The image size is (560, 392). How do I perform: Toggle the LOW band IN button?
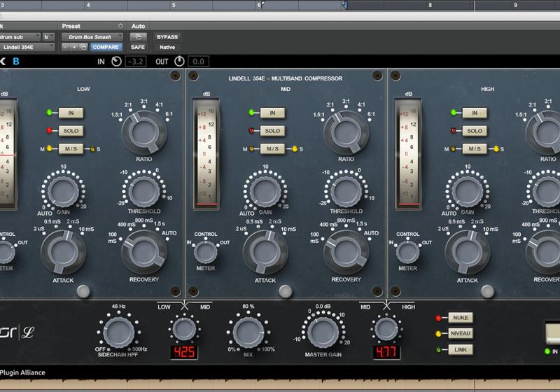pyautogui.click(x=71, y=113)
